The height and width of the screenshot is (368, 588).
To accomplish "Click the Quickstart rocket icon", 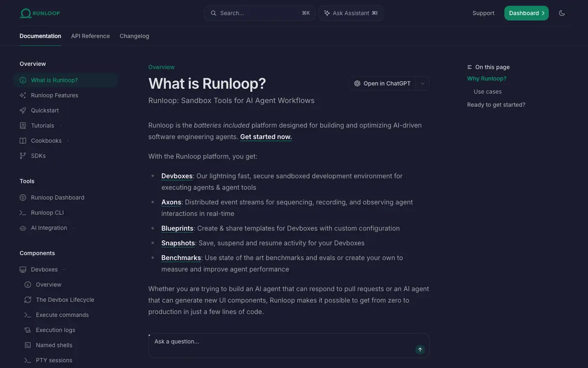I will (23, 110).
